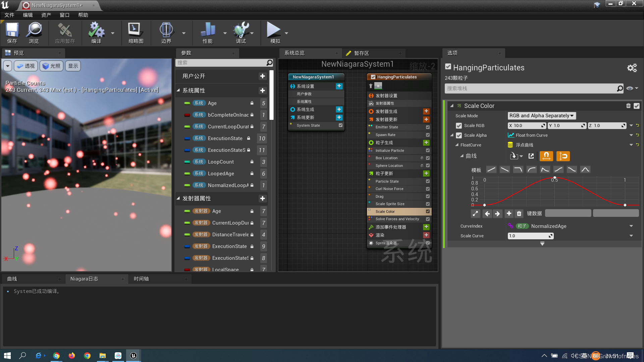Add a key using the plus icon in curve editor
The width and height of the screenshot is (644, 362).
[509, 214]
